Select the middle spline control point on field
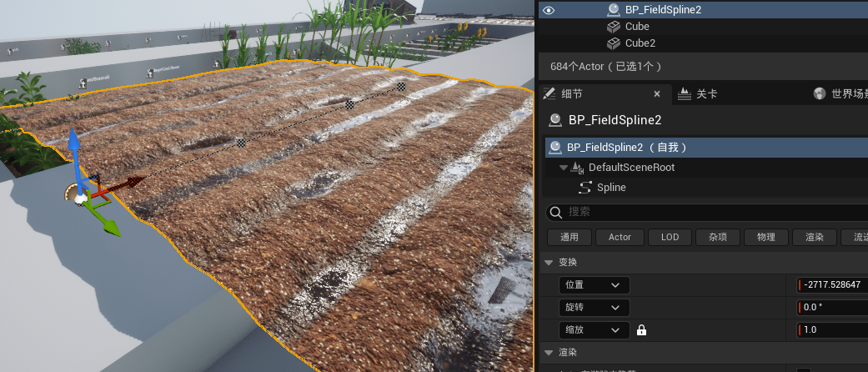Screen dimensions: 868x372 tap(350, 104)
